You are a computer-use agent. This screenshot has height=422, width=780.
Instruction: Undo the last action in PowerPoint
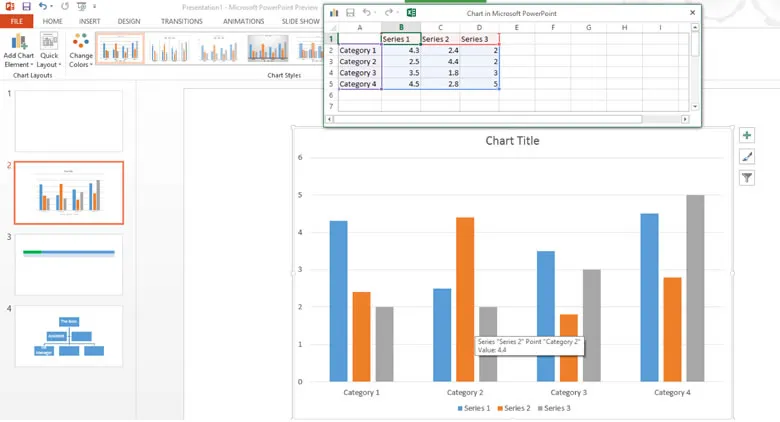click(43, 6)
